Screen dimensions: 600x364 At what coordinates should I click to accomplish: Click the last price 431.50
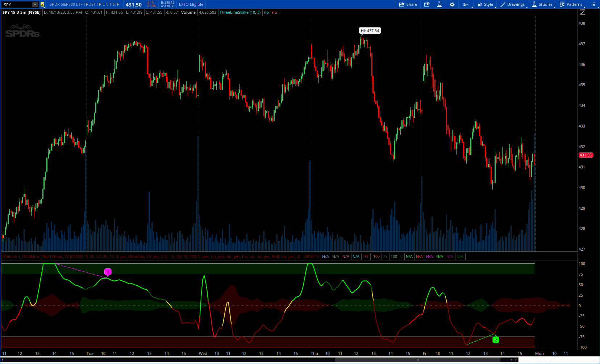click(x=134, y=5)
